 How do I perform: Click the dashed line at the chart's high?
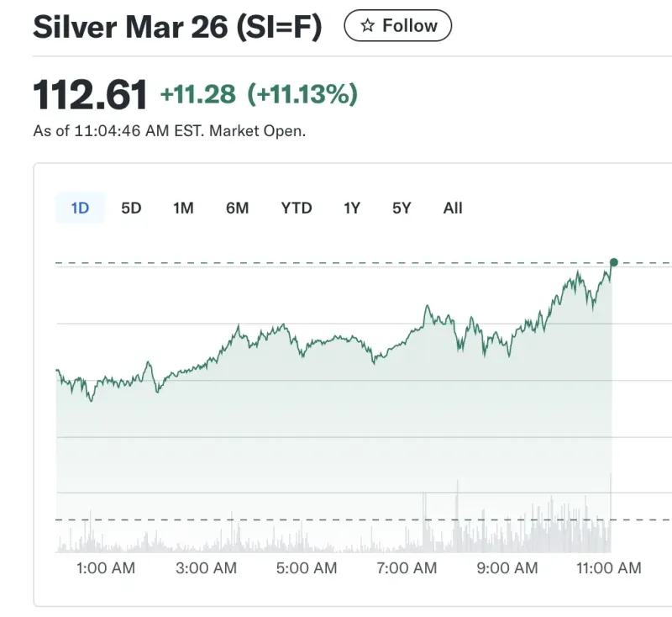point(336,263)
